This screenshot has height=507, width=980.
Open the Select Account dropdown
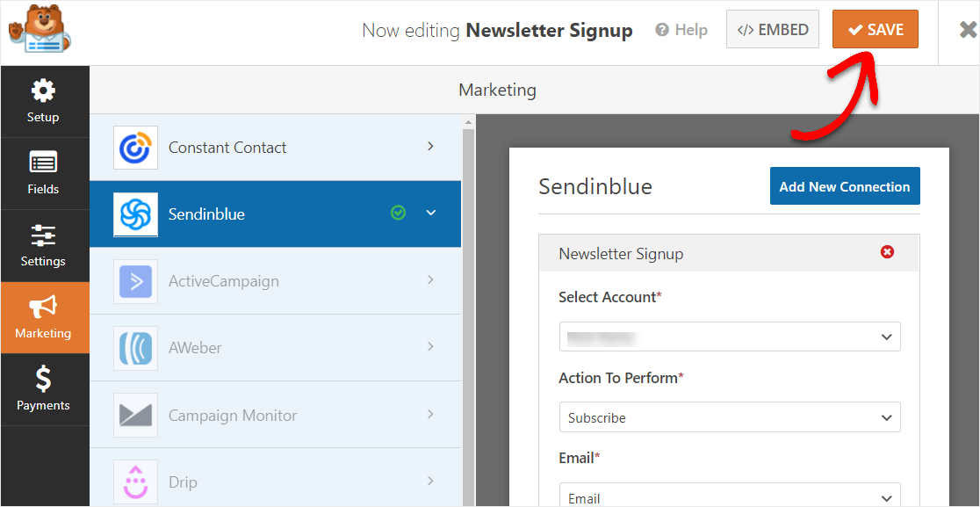[730, 337]
